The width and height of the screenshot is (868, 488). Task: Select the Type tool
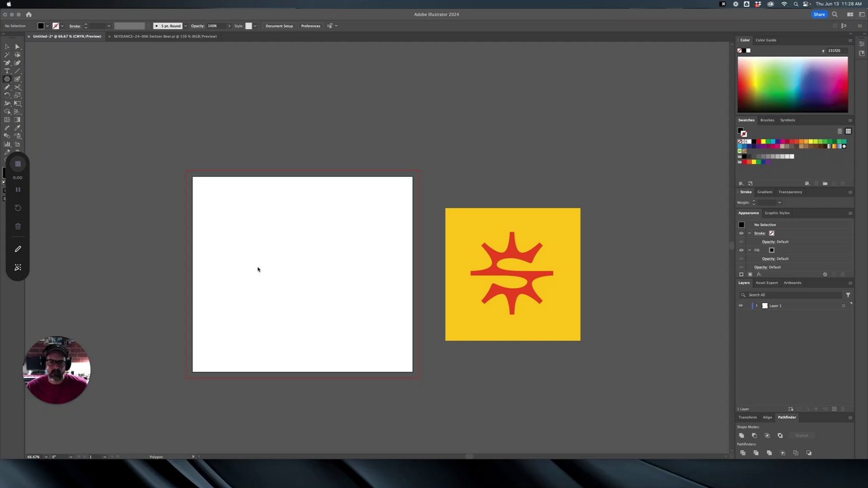(x=7, y=71)
